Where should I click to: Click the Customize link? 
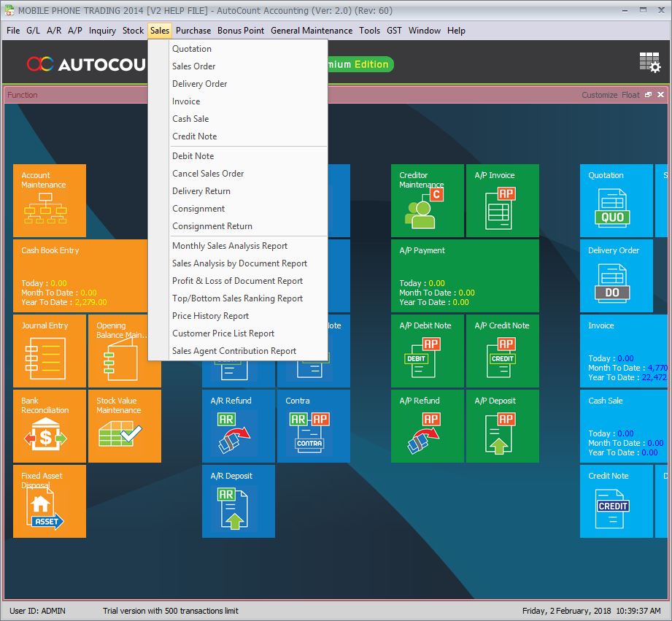[599, 95]
